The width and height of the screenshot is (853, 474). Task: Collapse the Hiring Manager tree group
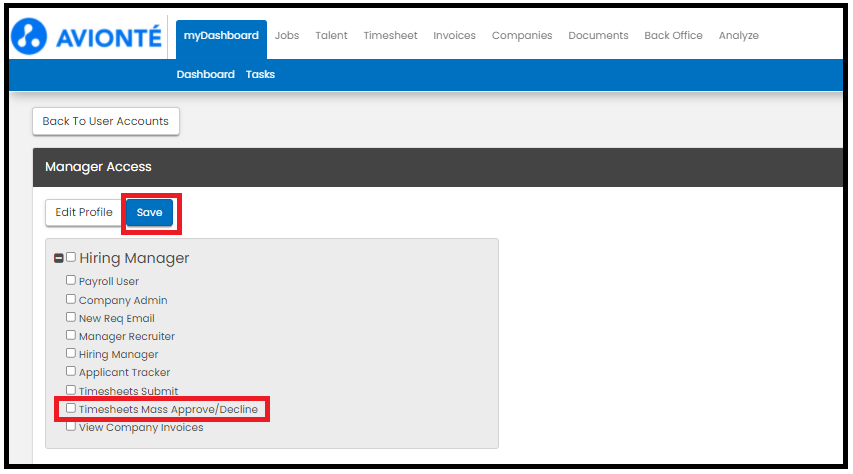[x=59, y=258]
